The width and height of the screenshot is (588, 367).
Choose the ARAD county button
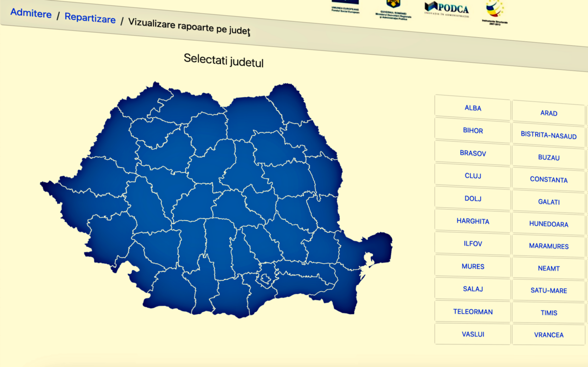coord(548,113)
